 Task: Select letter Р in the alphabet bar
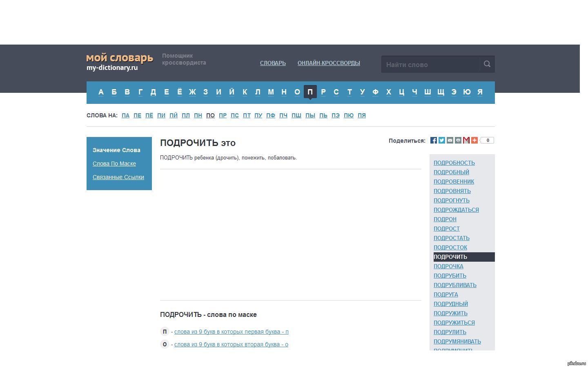[x=323, y=92]
